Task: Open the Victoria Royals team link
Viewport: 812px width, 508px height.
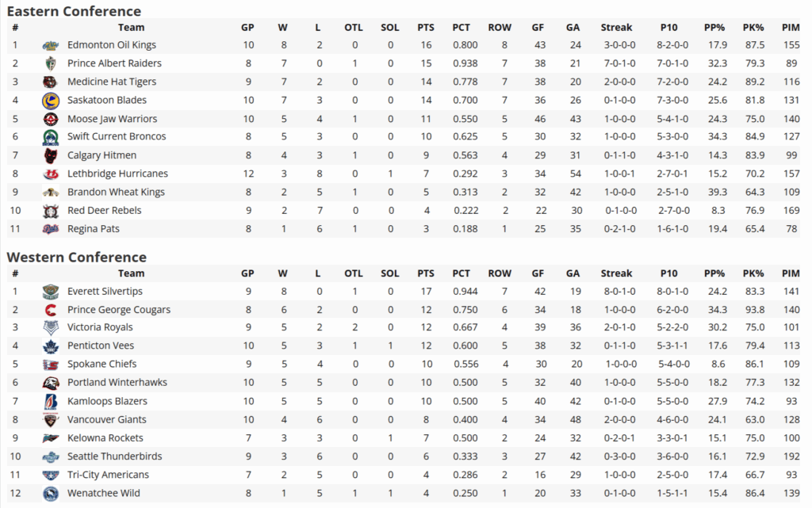Action: [x=100, y=327]
